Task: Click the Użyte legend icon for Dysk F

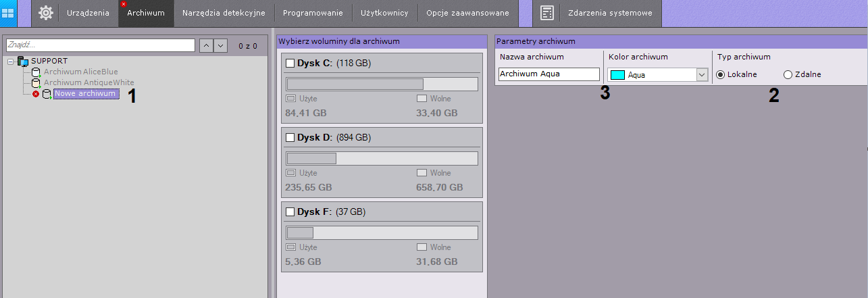Action: (x=291, y=247)
